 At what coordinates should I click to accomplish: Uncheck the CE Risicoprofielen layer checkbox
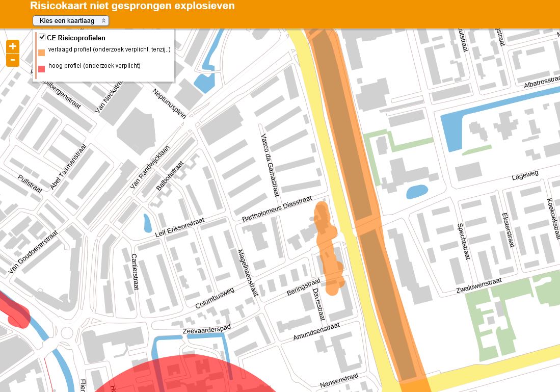[42, 37]
